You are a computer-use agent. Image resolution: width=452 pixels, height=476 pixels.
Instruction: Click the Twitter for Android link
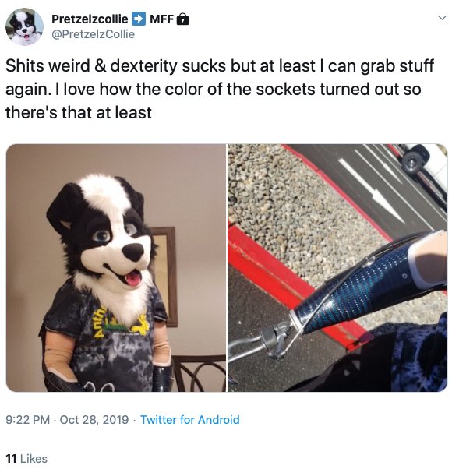click(x=190, y=420)
